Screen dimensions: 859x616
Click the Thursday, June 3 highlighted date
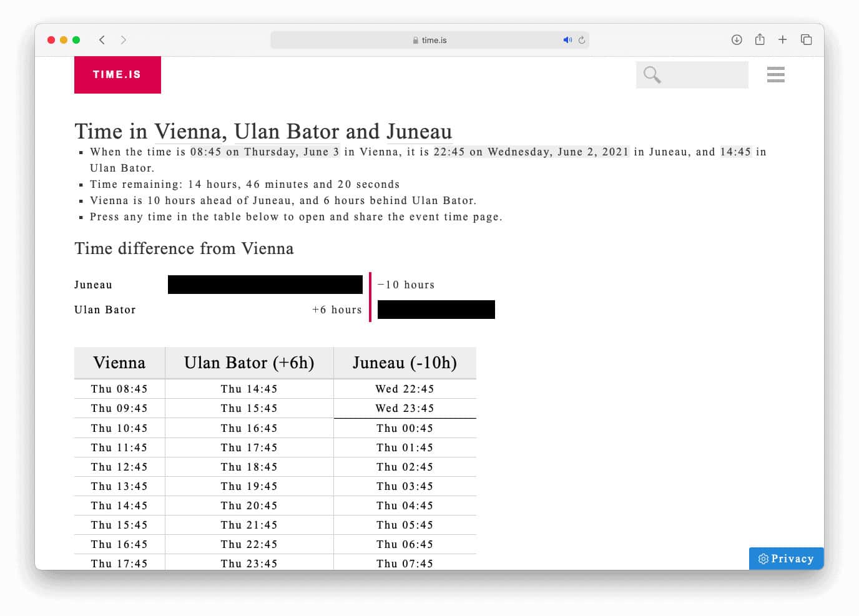click(x=292, y=152)
